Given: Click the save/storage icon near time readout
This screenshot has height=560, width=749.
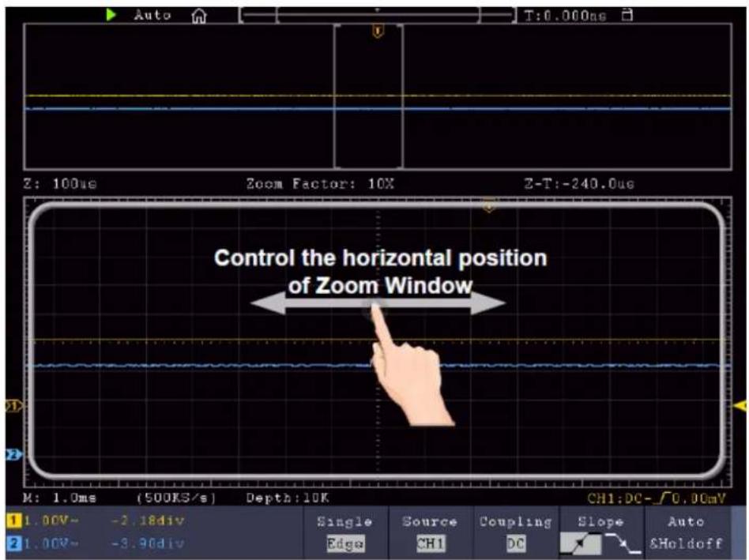Looking at the screenshot, I should click(627, 15).
